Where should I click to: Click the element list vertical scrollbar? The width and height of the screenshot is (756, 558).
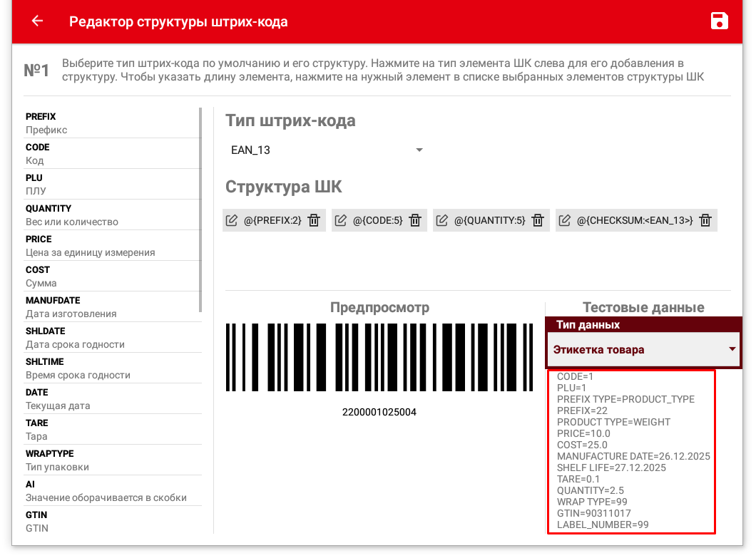pos(200,210)
